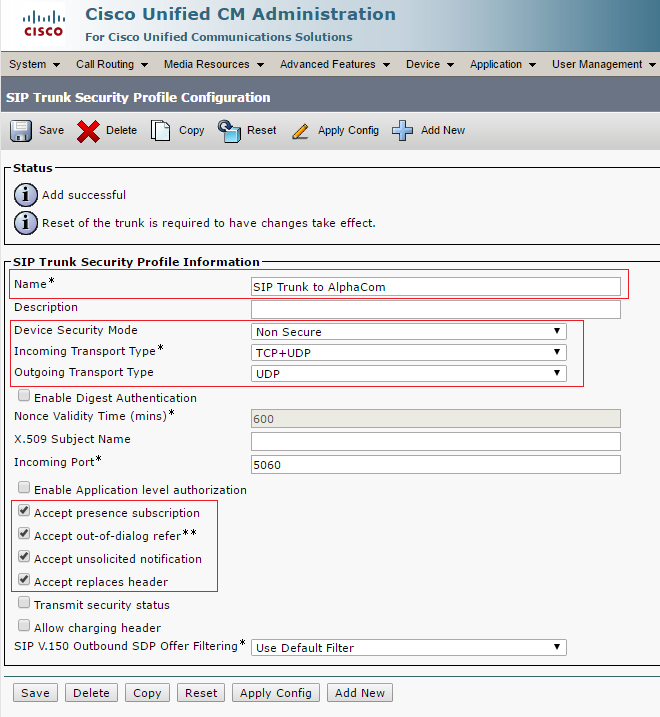Open the User Management menu
This screenshot has height=717, width=660.
604,64
